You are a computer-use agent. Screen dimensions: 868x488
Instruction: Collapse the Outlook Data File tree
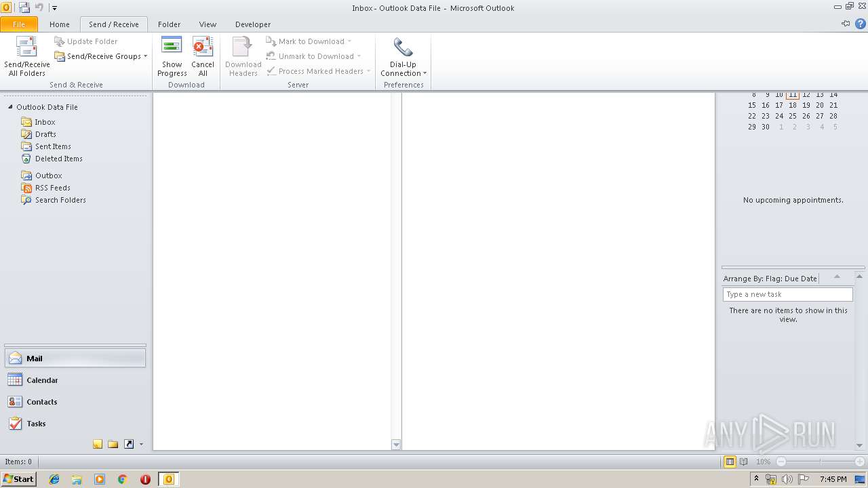(10, 107)
